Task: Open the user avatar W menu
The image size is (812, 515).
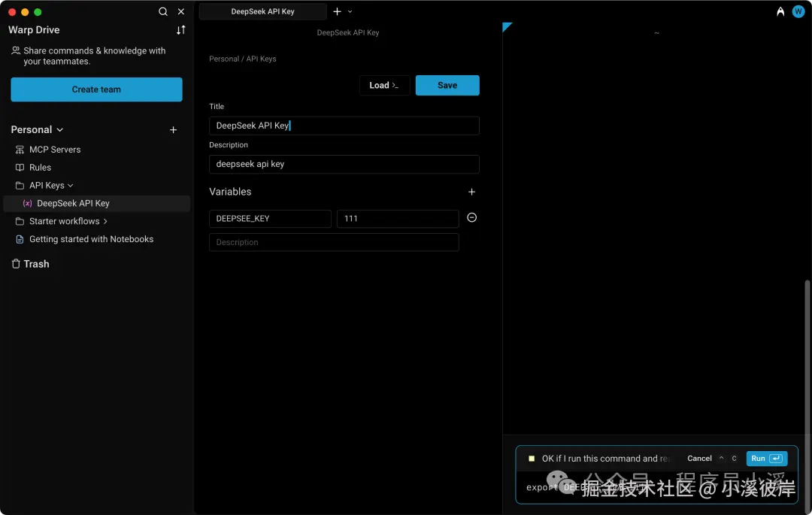Action: (x=798, y=11)
